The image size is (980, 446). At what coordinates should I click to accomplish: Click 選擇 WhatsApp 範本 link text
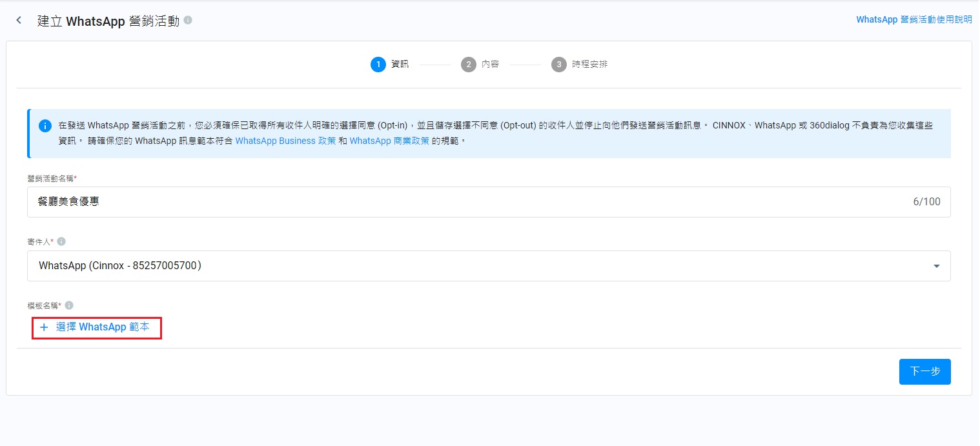[103, 327]
